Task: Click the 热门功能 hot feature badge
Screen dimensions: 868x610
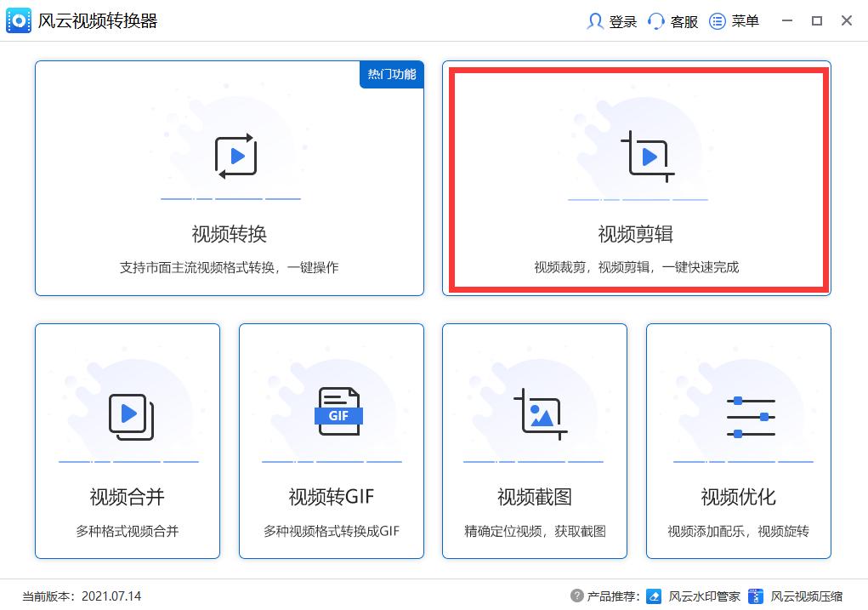Action: (x=391, y=75)
